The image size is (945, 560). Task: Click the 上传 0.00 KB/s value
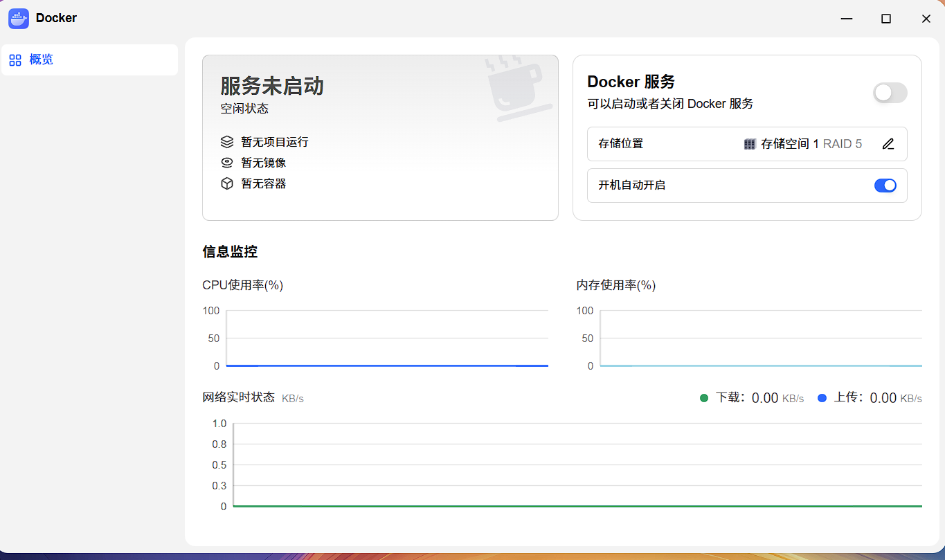point(878,398)
